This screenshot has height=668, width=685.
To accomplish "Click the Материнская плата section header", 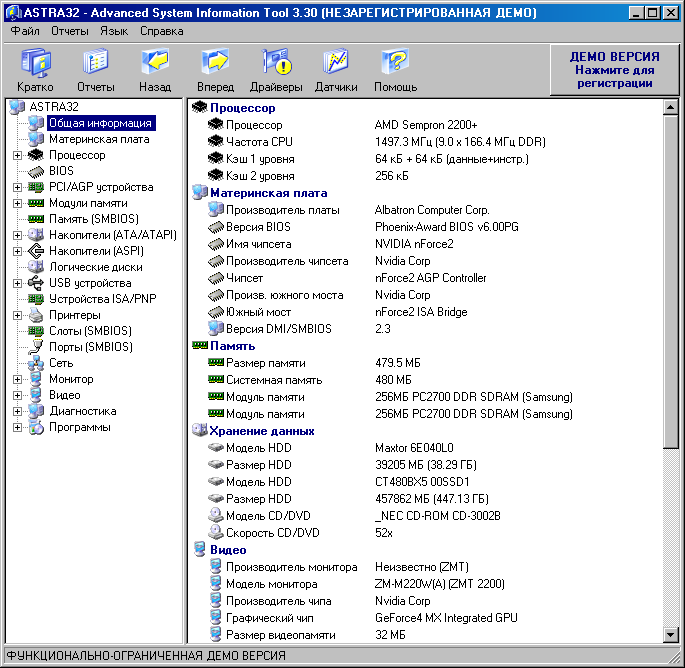I will point(268,193).
